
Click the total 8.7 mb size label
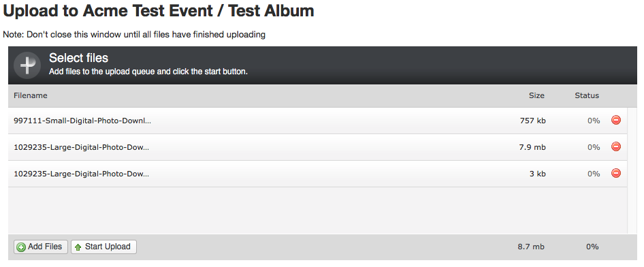(x=531, y=247)
